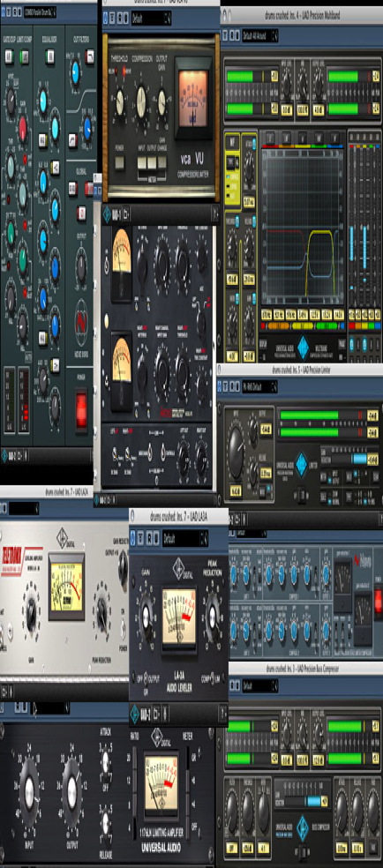Click gain reduction meter on Precision Buss Compressor
The width and height of the screenshot is (383, 868).
click(x=301, y=801)
